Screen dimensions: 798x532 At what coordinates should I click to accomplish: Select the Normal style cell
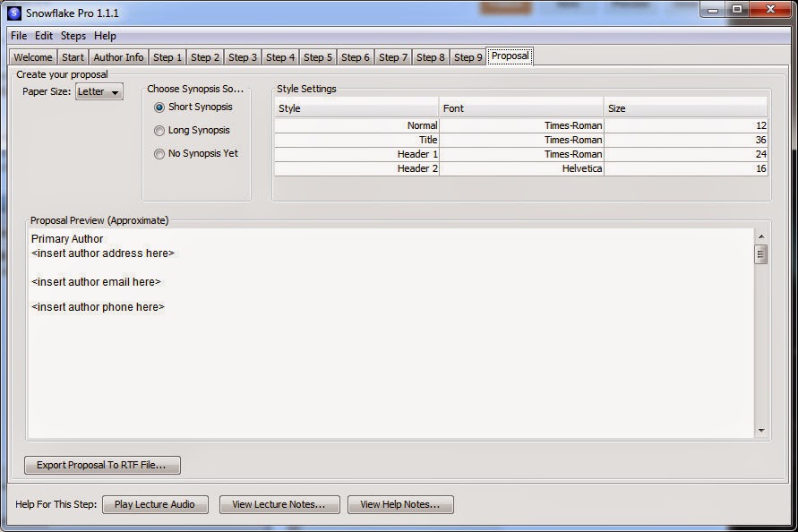click(x=356, y=125)
